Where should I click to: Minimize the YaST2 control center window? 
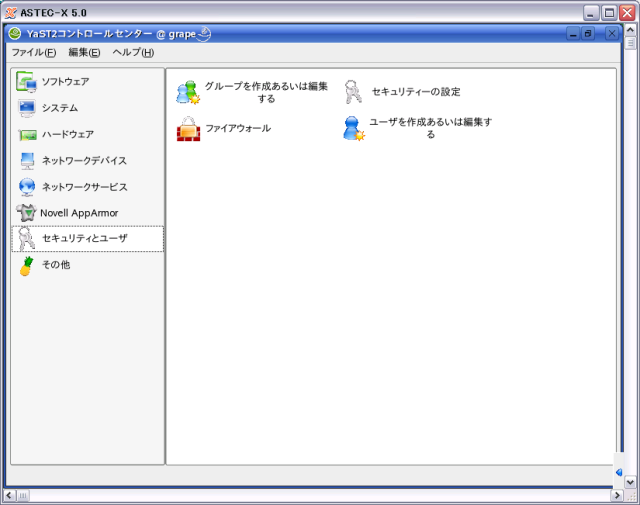[573, 34]
